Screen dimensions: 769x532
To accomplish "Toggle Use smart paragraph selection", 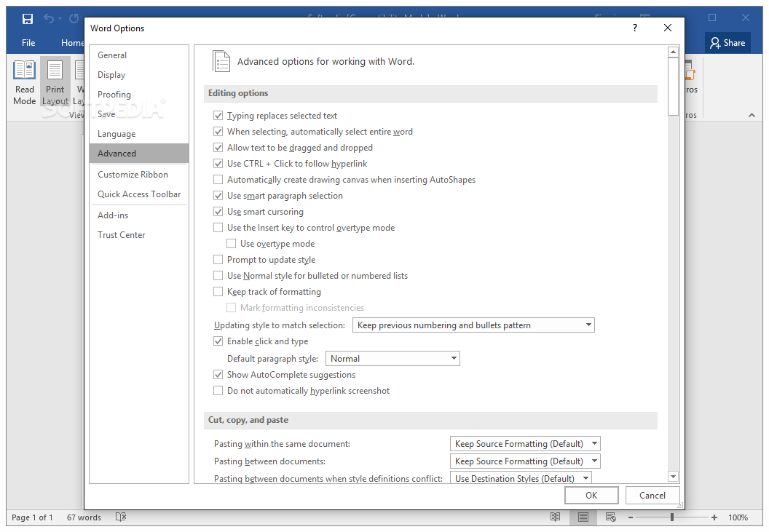I will coord(218,196).
